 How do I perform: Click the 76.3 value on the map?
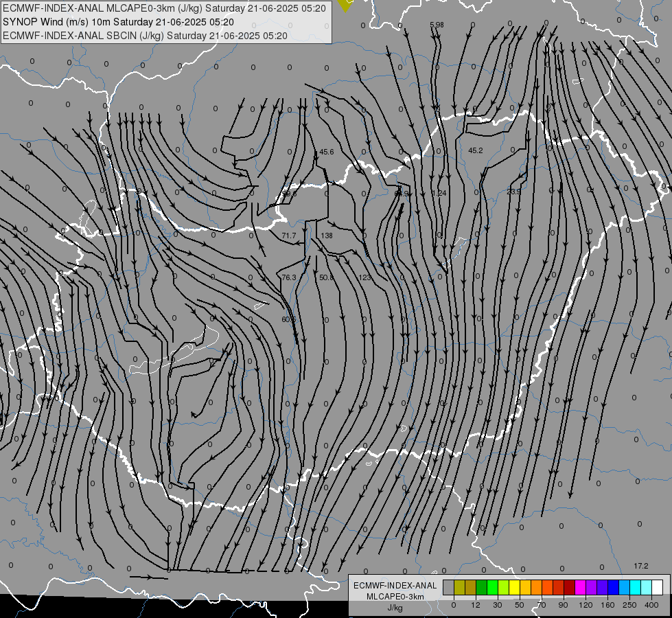click(289, 277)
